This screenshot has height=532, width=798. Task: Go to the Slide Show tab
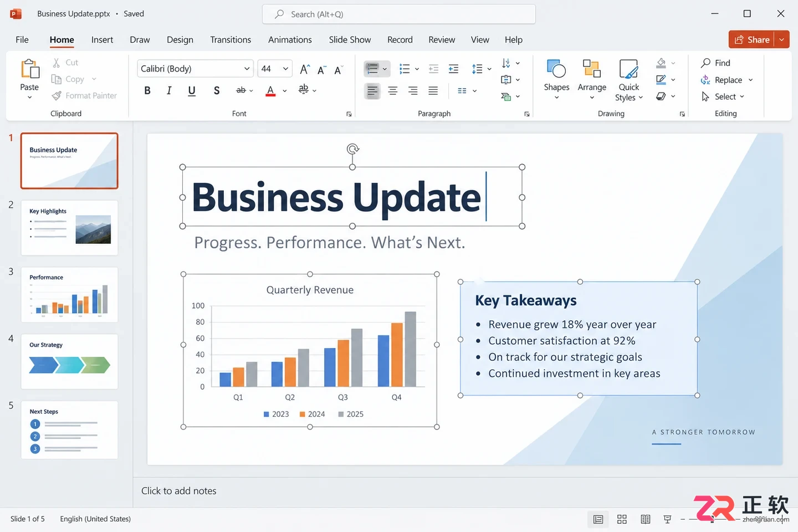pyautogui.click(x=350, y=39)
